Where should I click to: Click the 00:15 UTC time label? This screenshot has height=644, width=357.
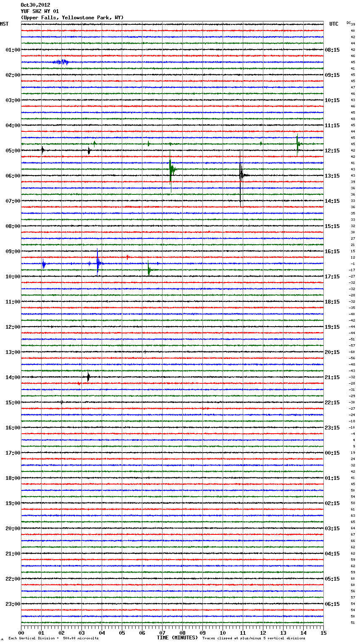[332, 453]
